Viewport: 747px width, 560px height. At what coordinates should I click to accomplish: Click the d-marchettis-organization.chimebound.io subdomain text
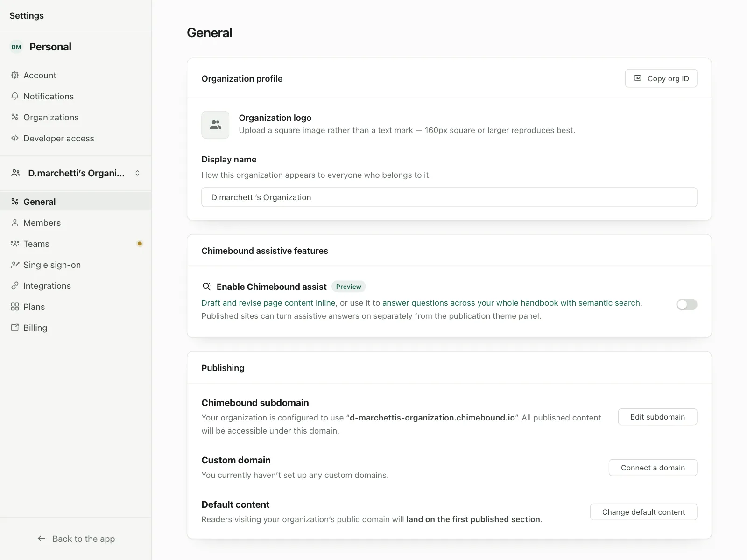tap(432, 418)
